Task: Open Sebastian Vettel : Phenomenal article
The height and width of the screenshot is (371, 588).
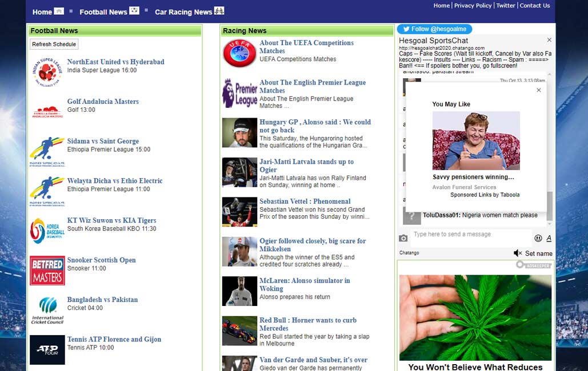Action: 305,201
